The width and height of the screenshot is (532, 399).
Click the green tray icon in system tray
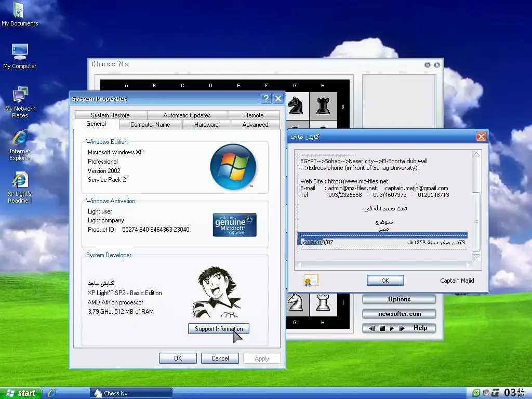[476, 393]
